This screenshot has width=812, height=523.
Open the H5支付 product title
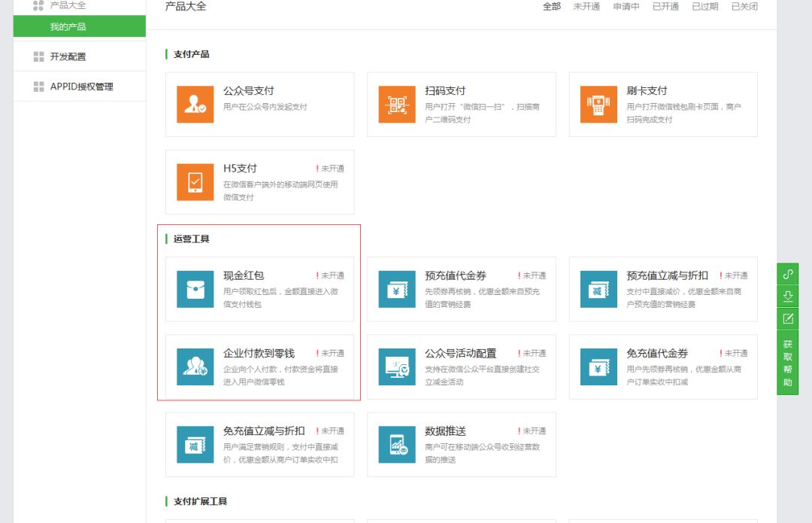click(240, 169)
